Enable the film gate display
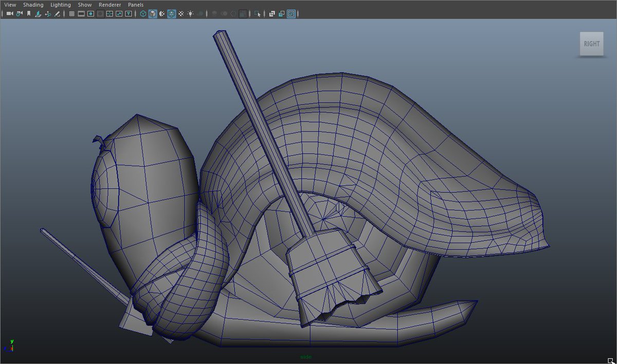The image size is (617, 364). [81, 14]
